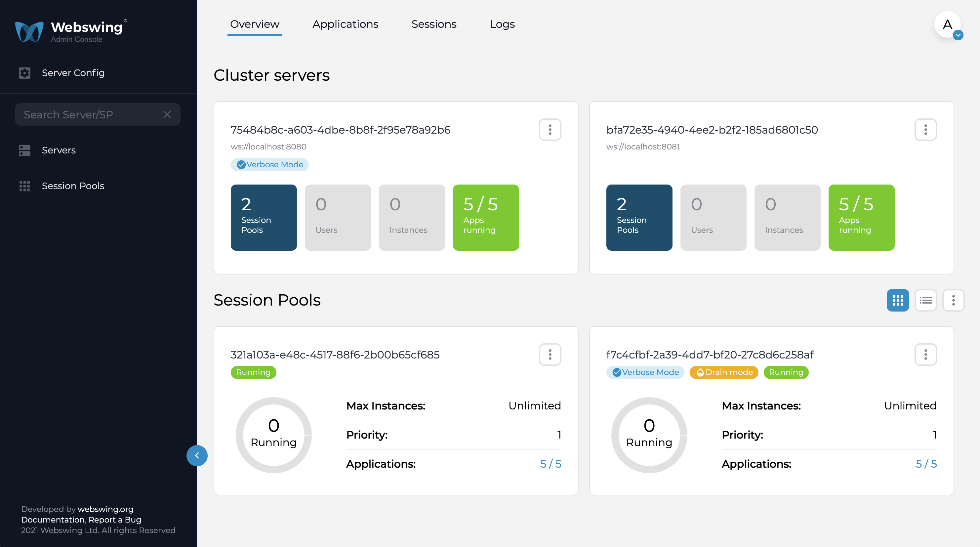Click the grid view icon for Session Pools

(x=899, y=300)
